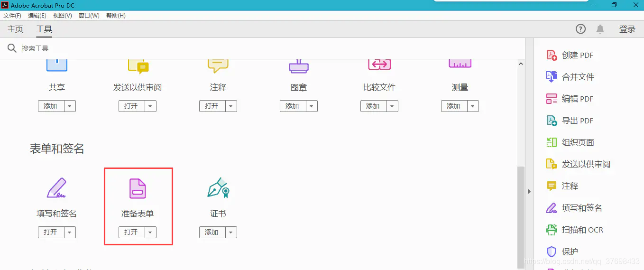The image size is (644, 270).
Task: Click the Fill & Sign (填写和签名) pen icon in the grid
Action: point(56,188)
